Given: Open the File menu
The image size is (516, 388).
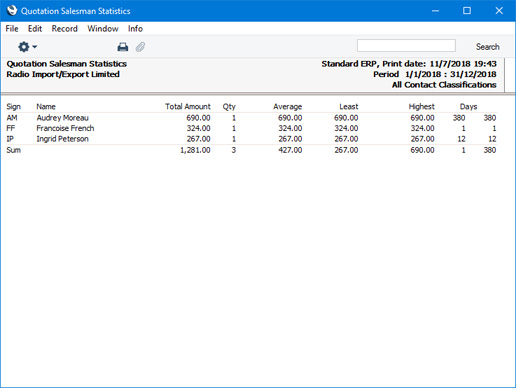Looking at the screenshot, I should tap(12, 29).
